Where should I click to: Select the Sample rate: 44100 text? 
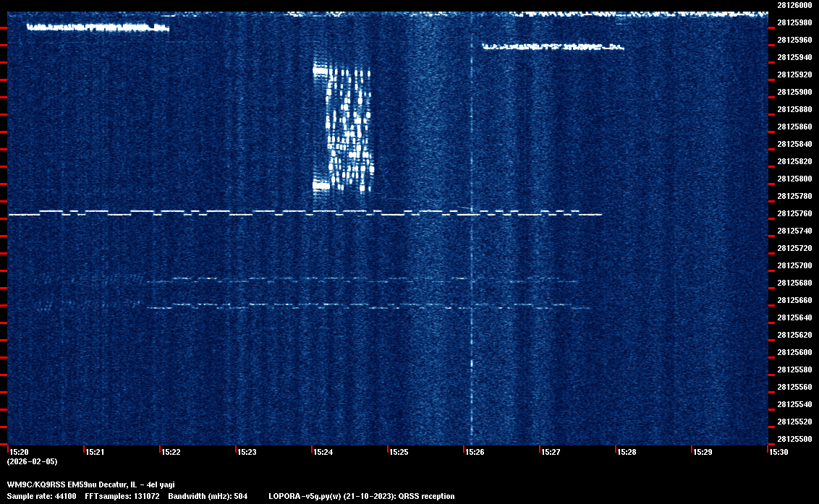click(x=39, y=496)
